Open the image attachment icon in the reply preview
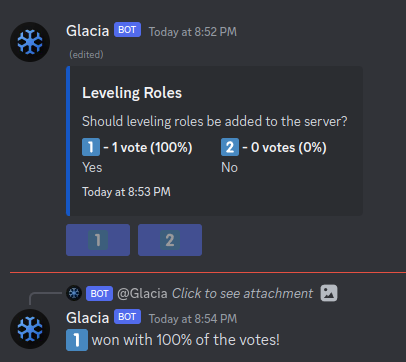Image resolution: width=406 pixels, height=362 pixels. (x=329, y=293)
